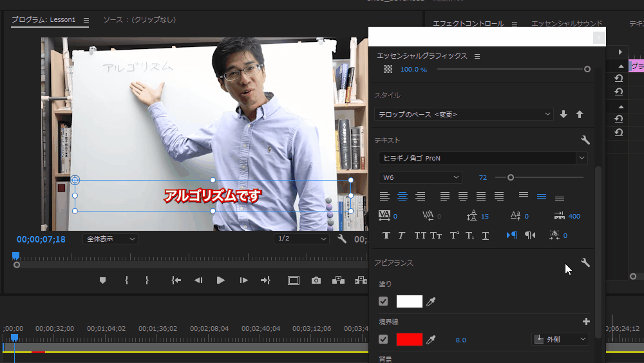Open Essential Graphics panel menu
This screenshot has width=644, height=363.
tap(477, 56)
